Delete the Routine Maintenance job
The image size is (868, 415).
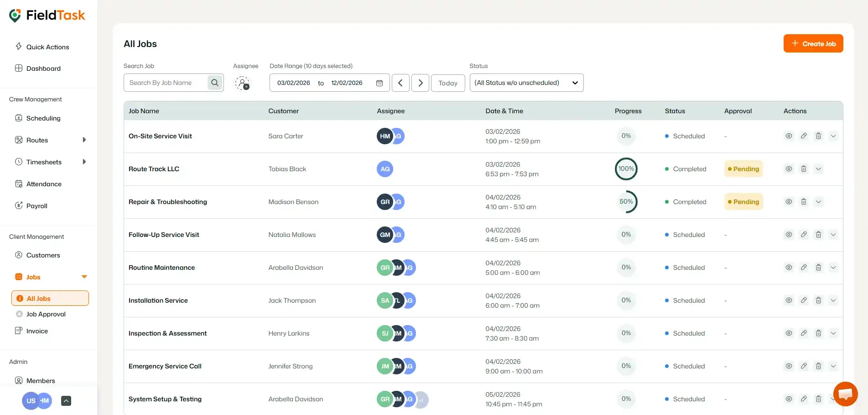click(x=818, y=268)
